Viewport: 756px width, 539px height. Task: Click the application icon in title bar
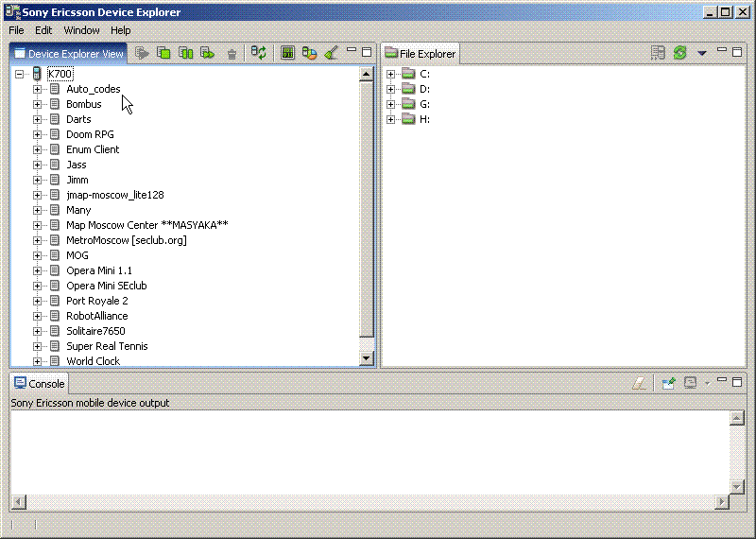pos(12,12)
